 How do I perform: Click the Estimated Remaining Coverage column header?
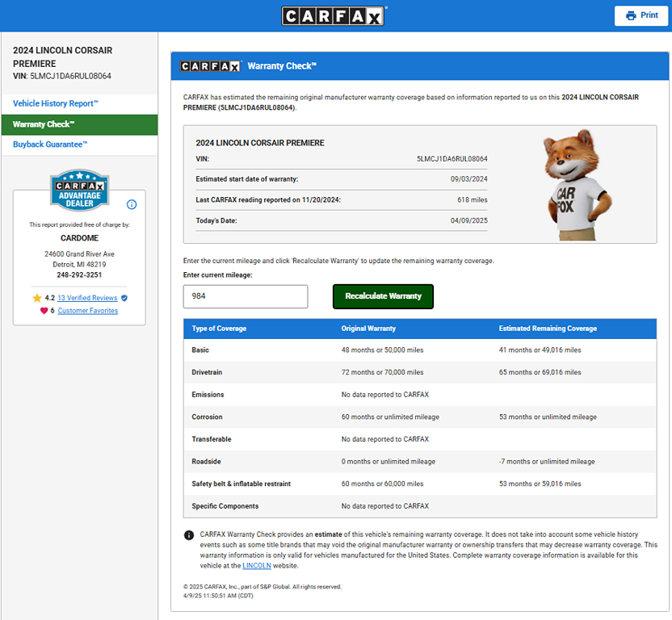[548, 329]
